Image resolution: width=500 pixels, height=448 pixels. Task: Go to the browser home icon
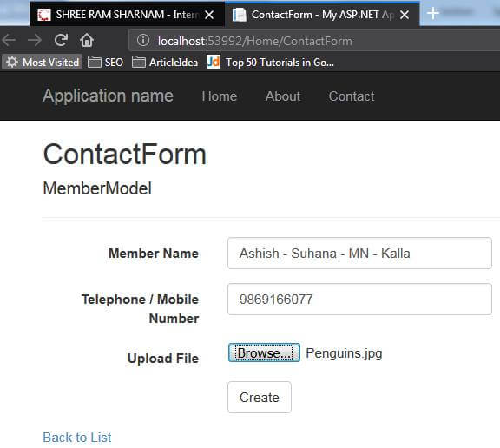click(x=87, y=40)
